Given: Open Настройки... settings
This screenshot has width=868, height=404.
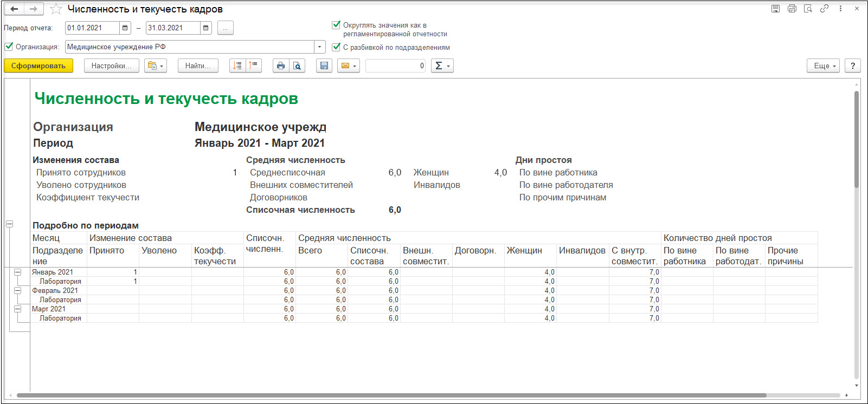Looking at the screenshot, I should pos(111,66).
